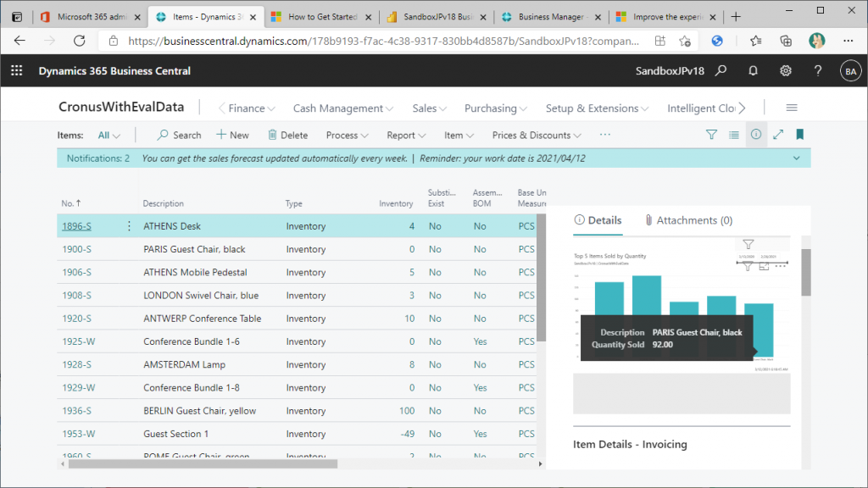Open a new browser tab
The height and width of the screenshot is (488, 868).
coord(736,17)
